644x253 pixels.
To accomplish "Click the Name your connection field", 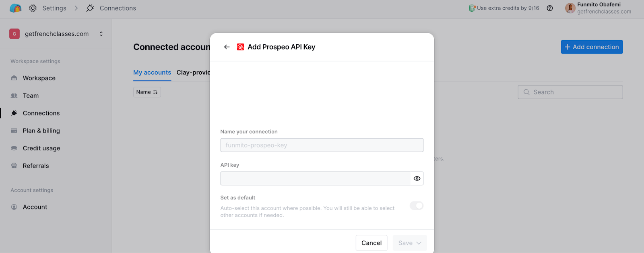I will click(x=322, y=145).
